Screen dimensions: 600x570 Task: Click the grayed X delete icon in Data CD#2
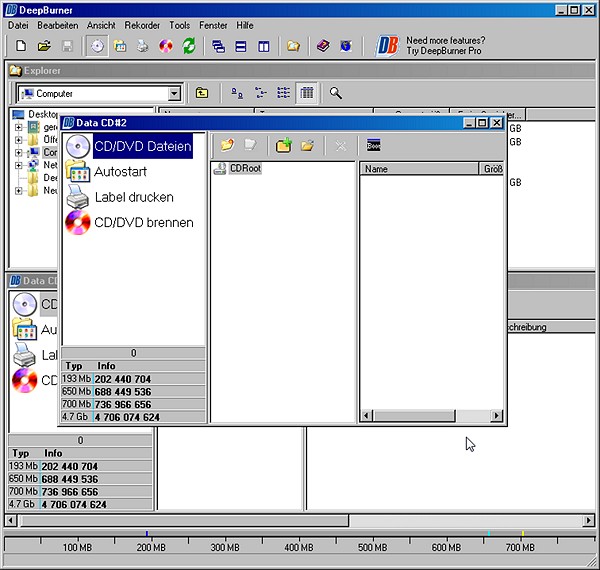click(x=341, y=145)
